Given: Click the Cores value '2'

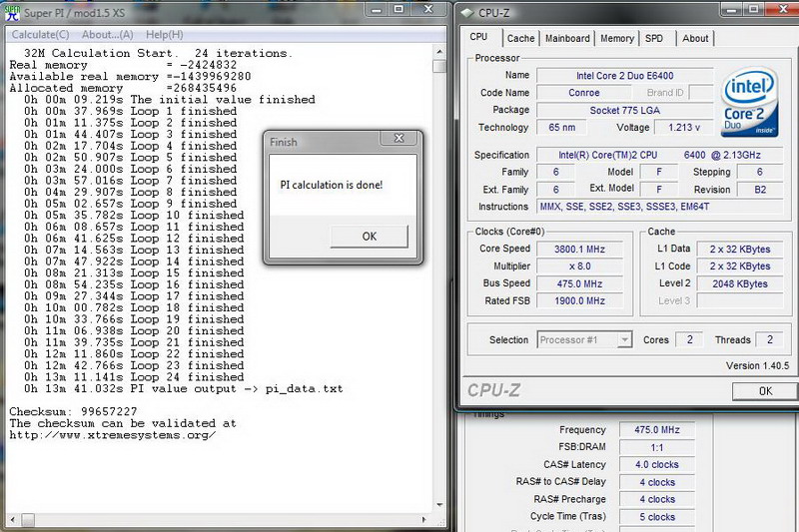Looking at the screenshot, I should tap(689, 339).
